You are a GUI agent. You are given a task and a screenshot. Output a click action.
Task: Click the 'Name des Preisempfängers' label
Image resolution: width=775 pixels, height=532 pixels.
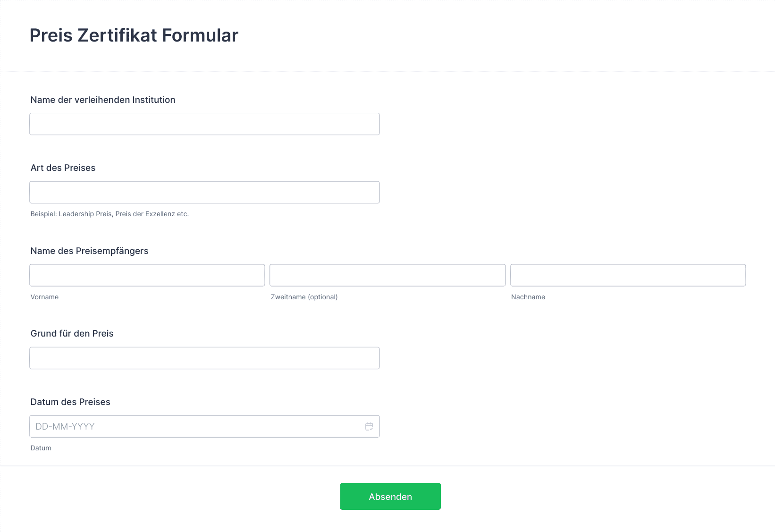click(x=89, y=251)
